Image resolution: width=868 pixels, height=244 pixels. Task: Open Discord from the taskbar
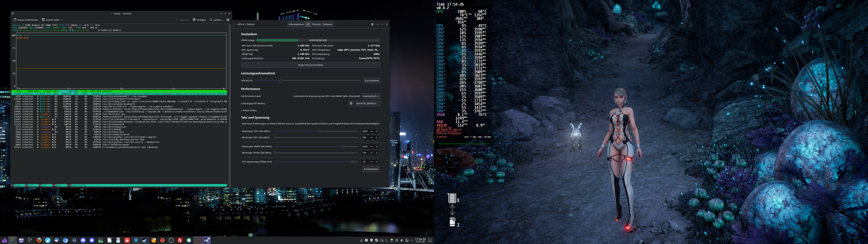coord(83,240)
